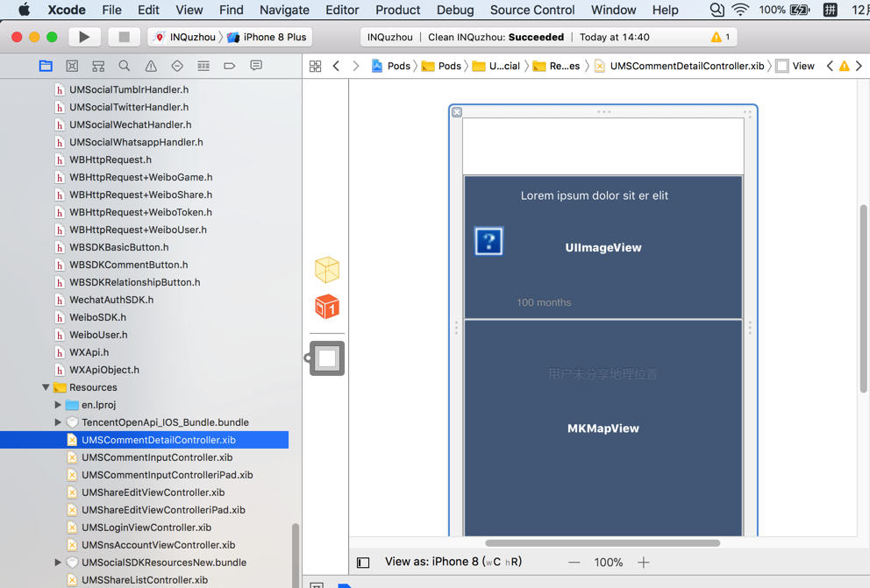
Task: Show the Project navigator
Action: tap(46, 66)
